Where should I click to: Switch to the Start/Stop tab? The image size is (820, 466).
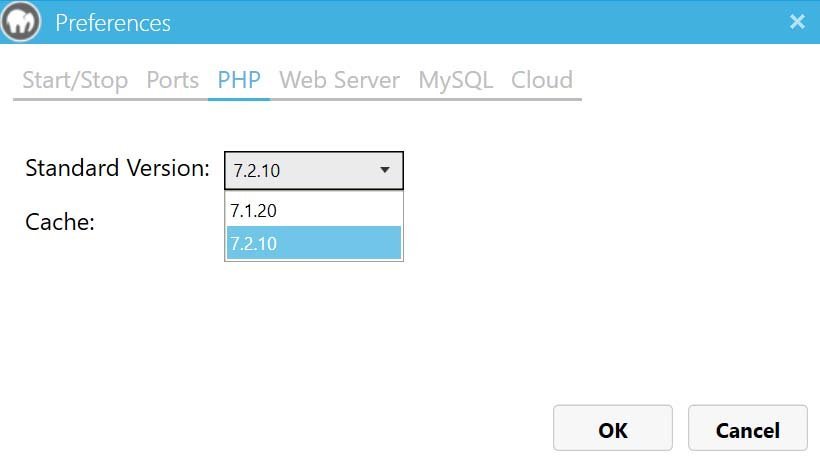75,80
